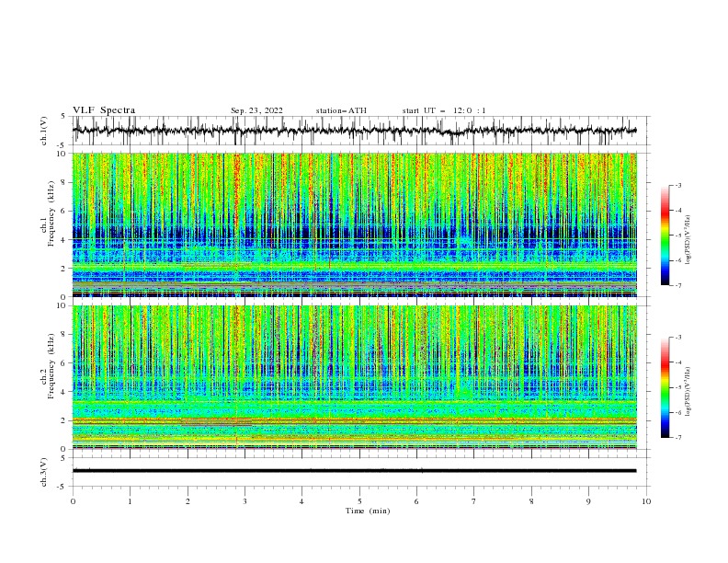Click the "ch.1(V)" axis label

point(44,131)
